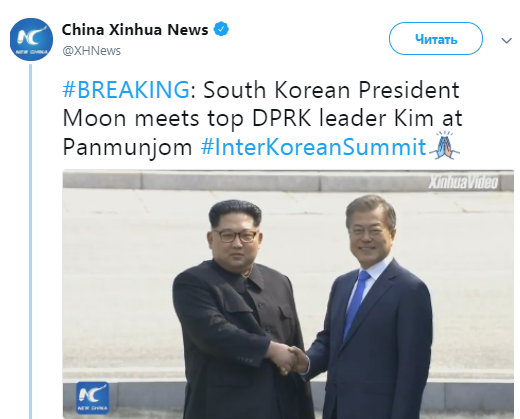Open the China Xinhua News account name
Screen dimensions: 520x419
point(135,30)
